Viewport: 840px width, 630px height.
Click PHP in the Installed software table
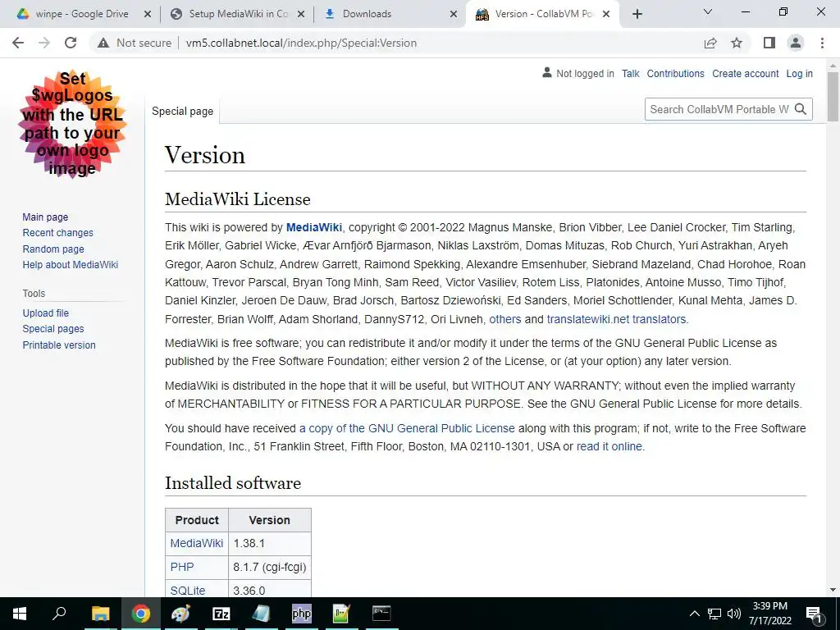182,567
